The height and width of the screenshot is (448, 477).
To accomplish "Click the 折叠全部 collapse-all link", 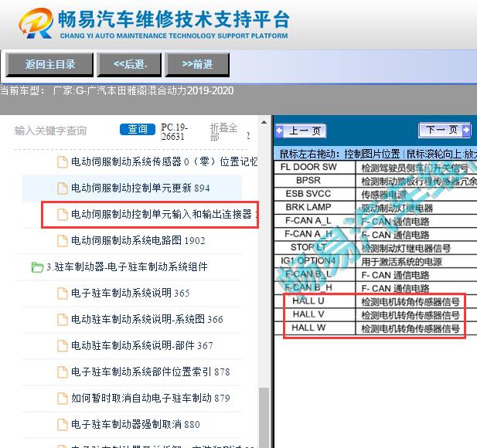I will [224, 131].
